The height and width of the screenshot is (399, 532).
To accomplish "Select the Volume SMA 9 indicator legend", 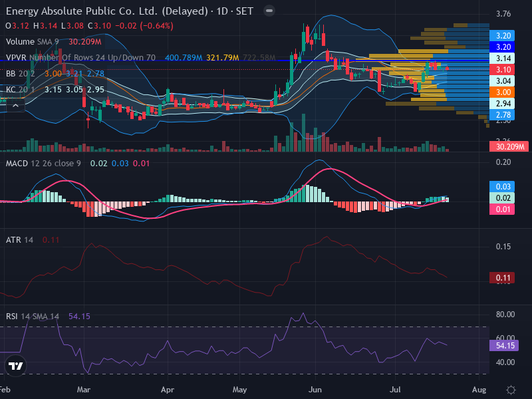I will click(x=32, y=42).
